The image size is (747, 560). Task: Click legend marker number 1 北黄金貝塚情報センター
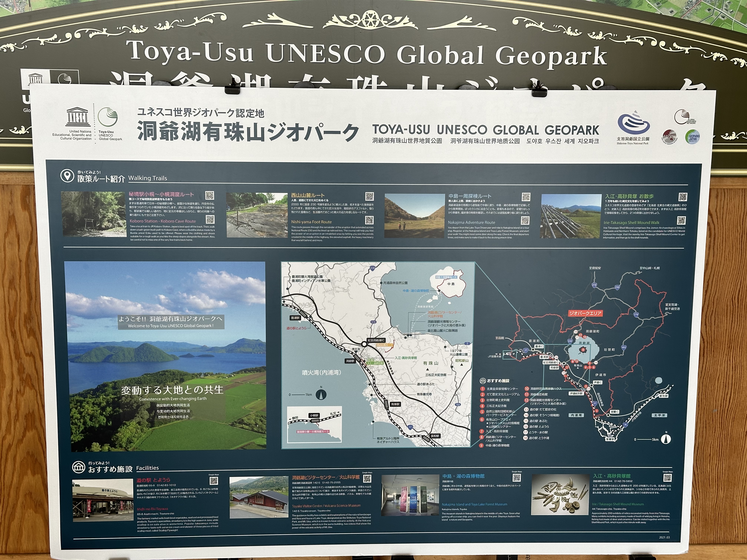point(482,389)
